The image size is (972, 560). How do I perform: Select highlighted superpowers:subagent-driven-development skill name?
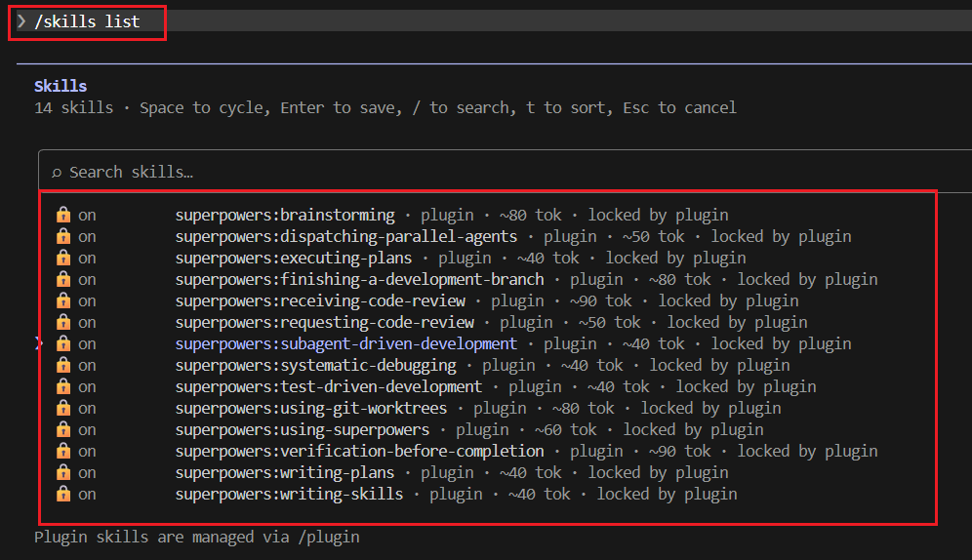345,343
